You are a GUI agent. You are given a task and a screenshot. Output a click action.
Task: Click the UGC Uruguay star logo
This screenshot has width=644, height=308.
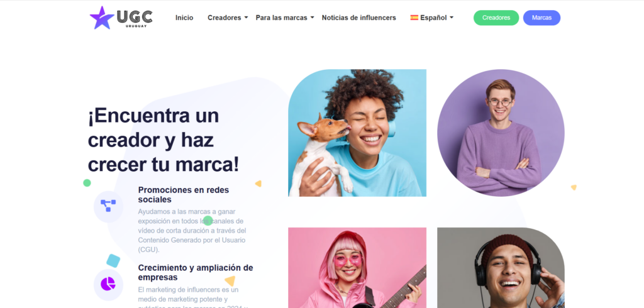point(121,18)
